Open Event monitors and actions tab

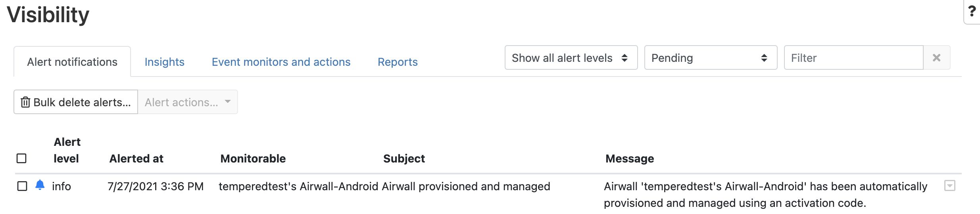click(281, 62)
